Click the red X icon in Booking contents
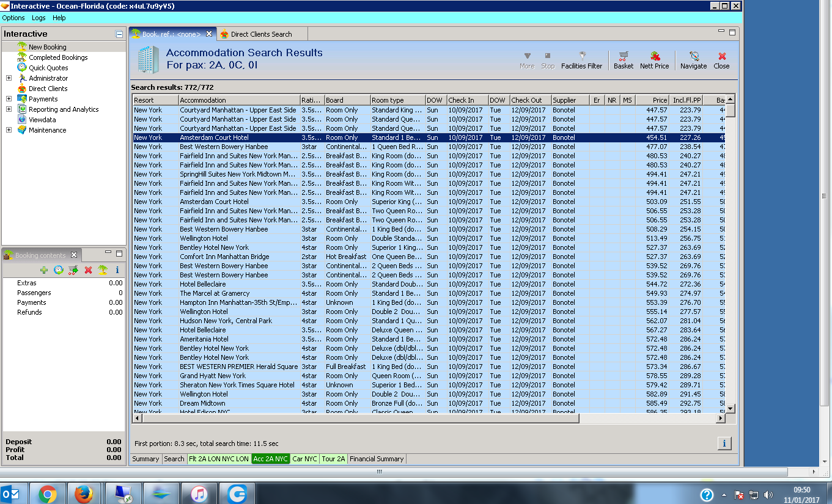 (x=88, y=270)
